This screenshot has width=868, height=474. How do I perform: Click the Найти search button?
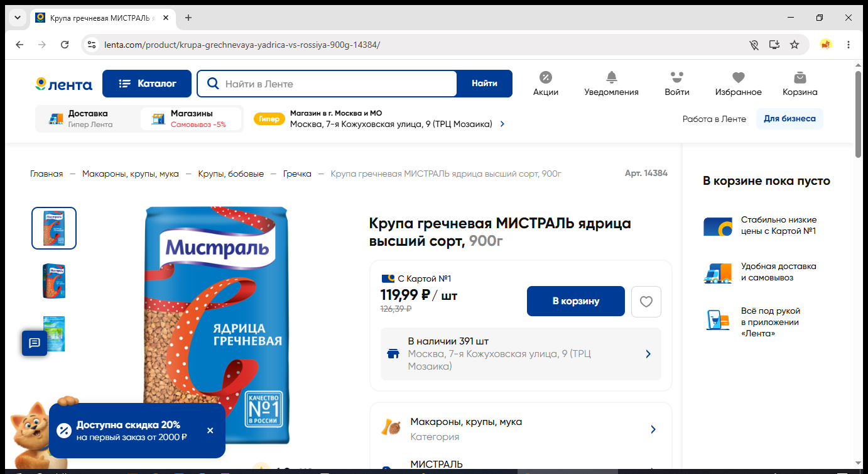(x=484, y=84)
